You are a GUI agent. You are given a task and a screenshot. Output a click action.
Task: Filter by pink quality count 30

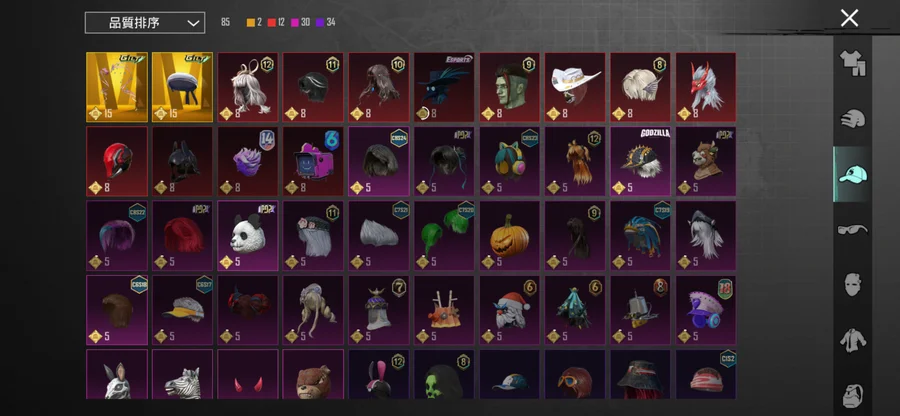click(x=301, y=22)
